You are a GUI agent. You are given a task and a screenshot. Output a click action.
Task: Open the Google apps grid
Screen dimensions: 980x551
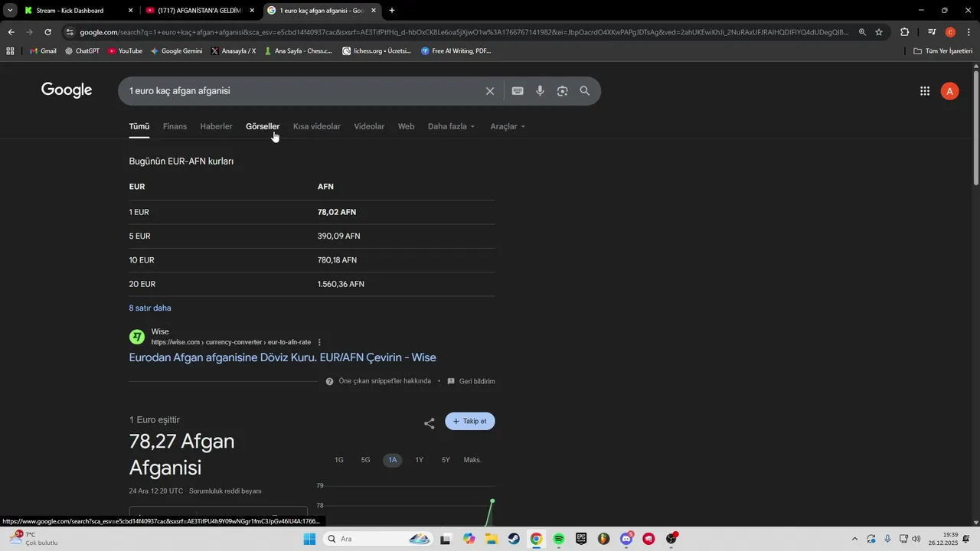coord(925,91)
